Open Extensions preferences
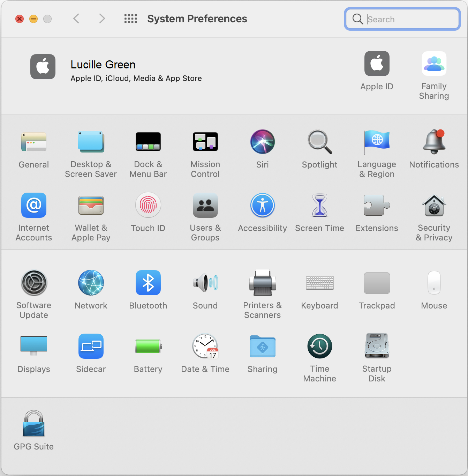468x476 pixels. point(377,205)
